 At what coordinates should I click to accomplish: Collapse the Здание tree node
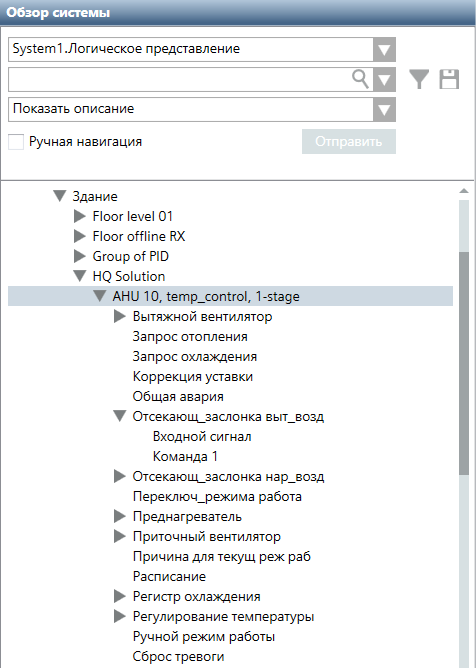pyautogui.click(x=60, y=196)
